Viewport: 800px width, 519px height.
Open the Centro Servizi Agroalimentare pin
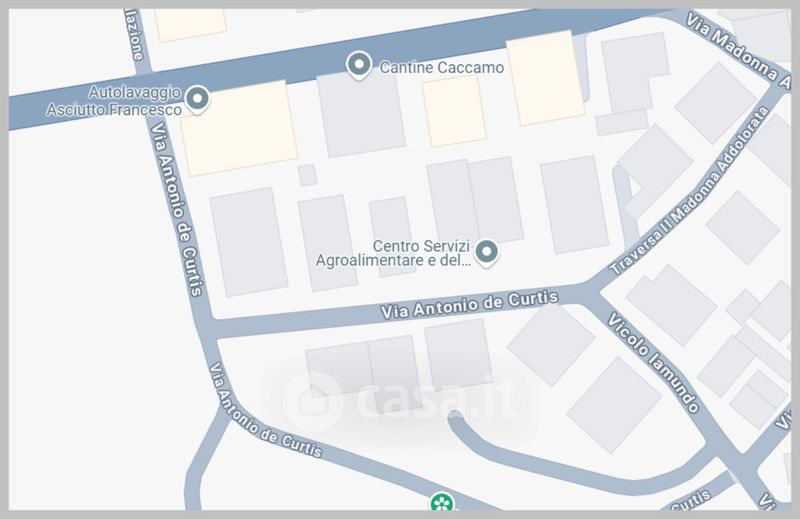click(487, 253)
